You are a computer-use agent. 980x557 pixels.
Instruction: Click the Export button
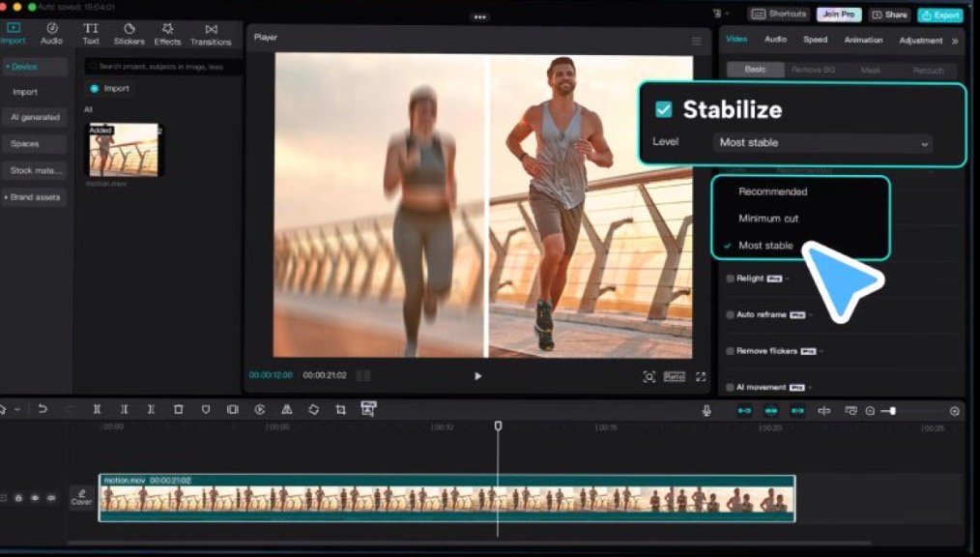point(939,15)
